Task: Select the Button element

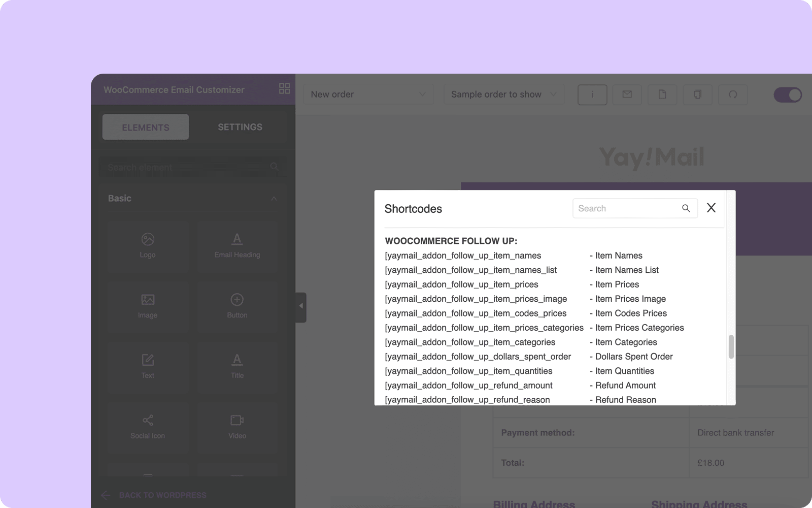Action: [237, 306]
